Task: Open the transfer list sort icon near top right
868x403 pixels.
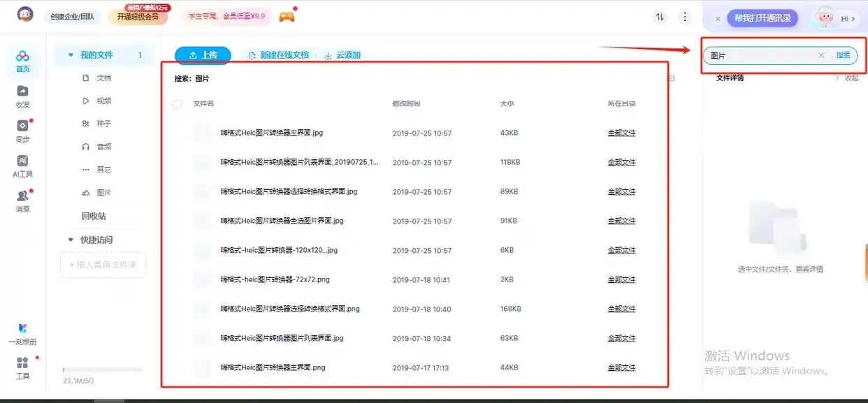Action: pos(659,15)
